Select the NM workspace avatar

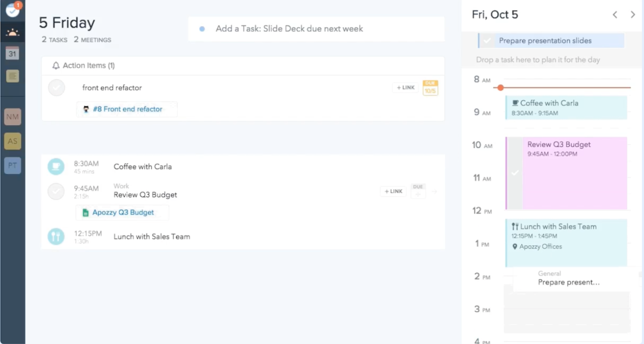[12, 117]
